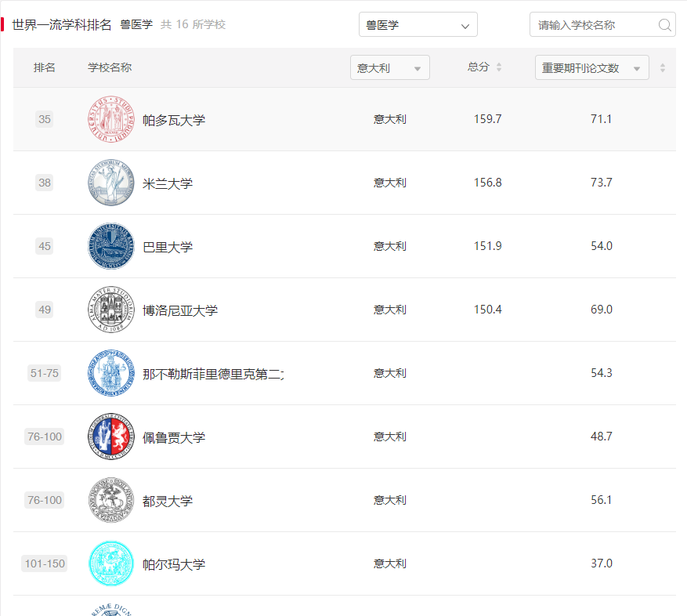Click indicator value 48.7
The height and width of the screenshot is (616, 687).
coord(601,437)
